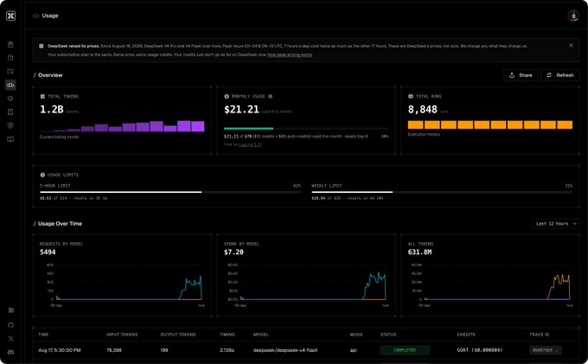The width and height of the screenshot is (588, 364).
Task: Click the Share button
Action: tap(521, 75)
